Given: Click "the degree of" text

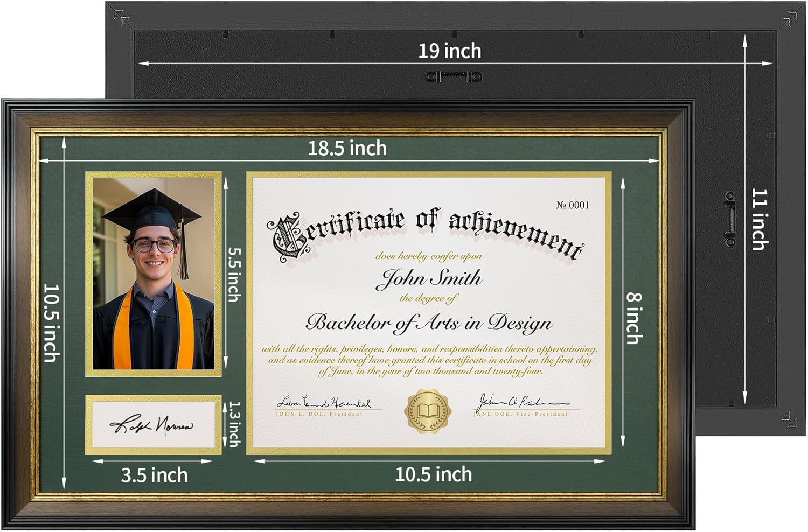Looking at the screenshot, I should tap(429, 298).
